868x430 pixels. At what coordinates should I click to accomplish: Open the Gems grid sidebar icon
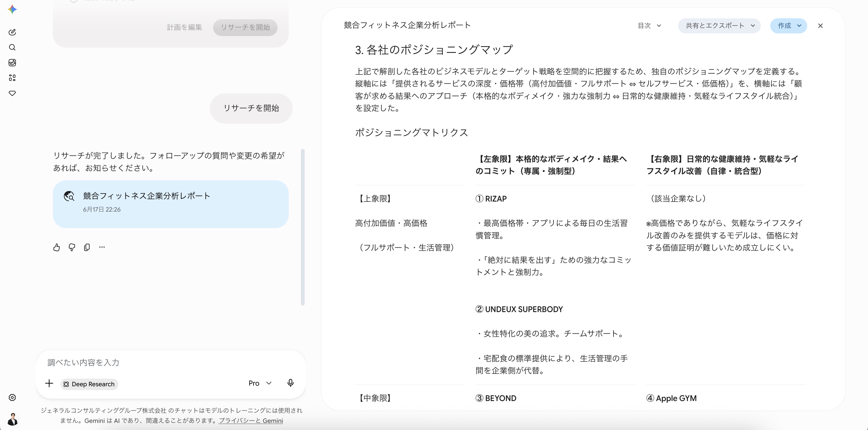coord(12,78)
